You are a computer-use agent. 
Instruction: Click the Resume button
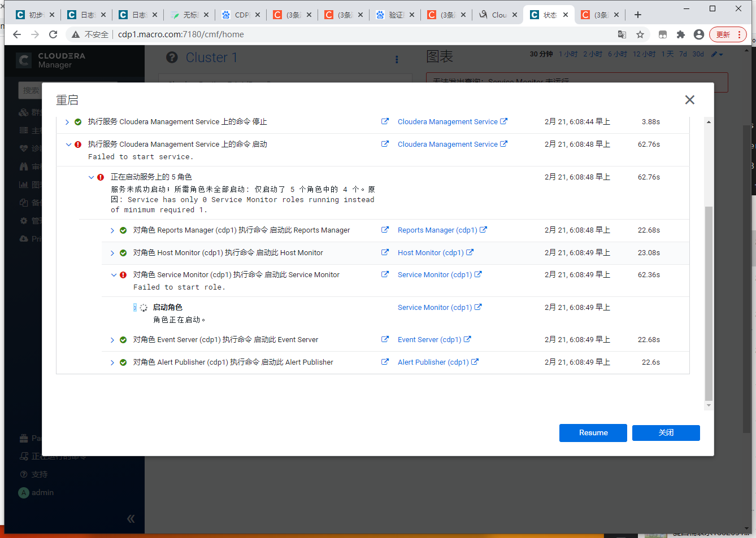coord(593,433)
